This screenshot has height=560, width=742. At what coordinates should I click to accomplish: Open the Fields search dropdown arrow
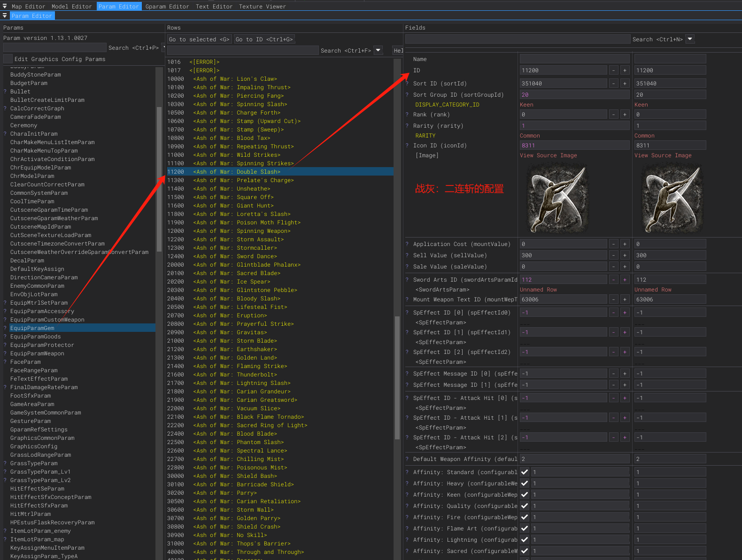coord(690,39)
